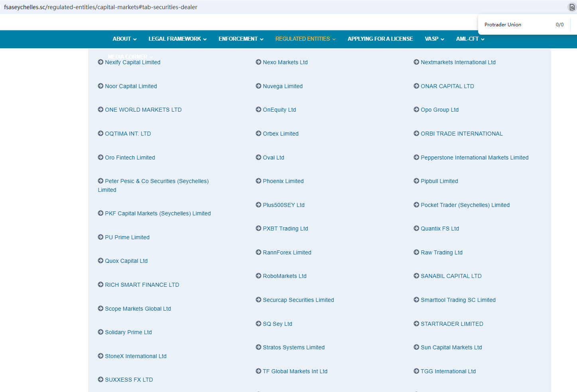The image size is (577, 392).
Task: Click the arrow icon beside Pepperstone International Markets
Action: 416,157
